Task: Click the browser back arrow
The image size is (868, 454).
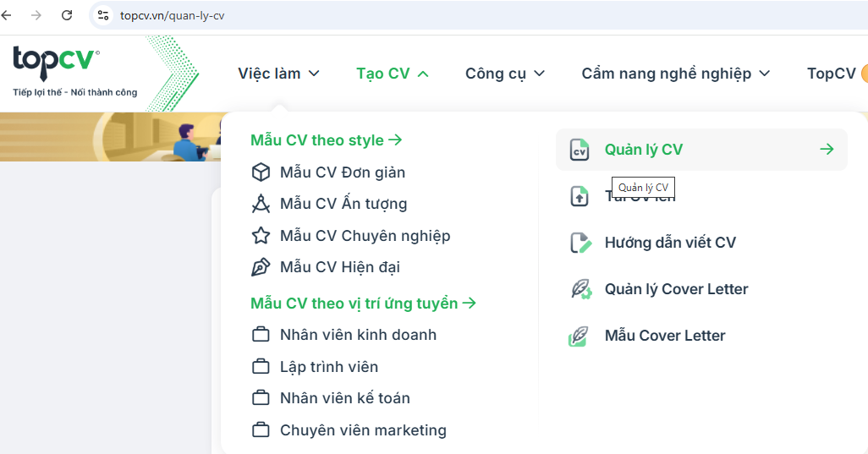Action: point(6,15)
